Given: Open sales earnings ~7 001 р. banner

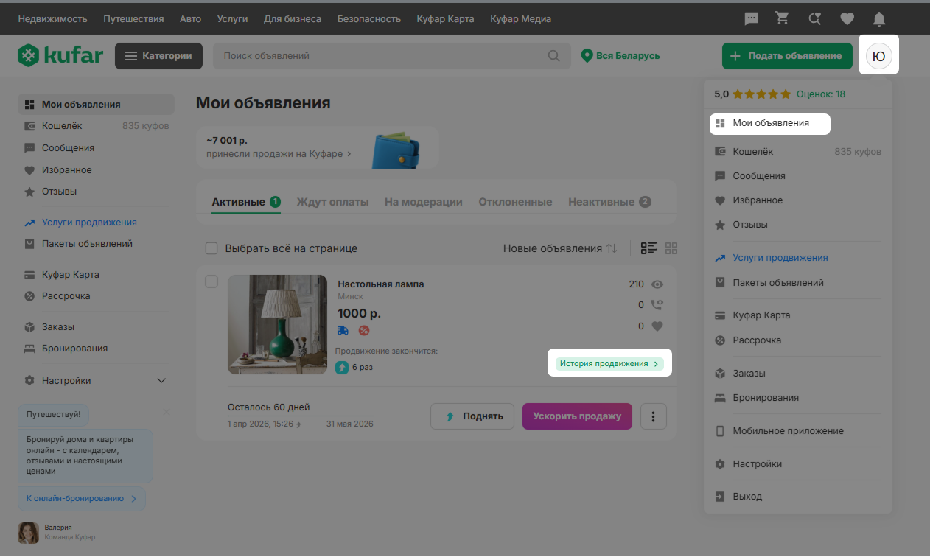Looking at the screenshot, I should pos(318,147).
